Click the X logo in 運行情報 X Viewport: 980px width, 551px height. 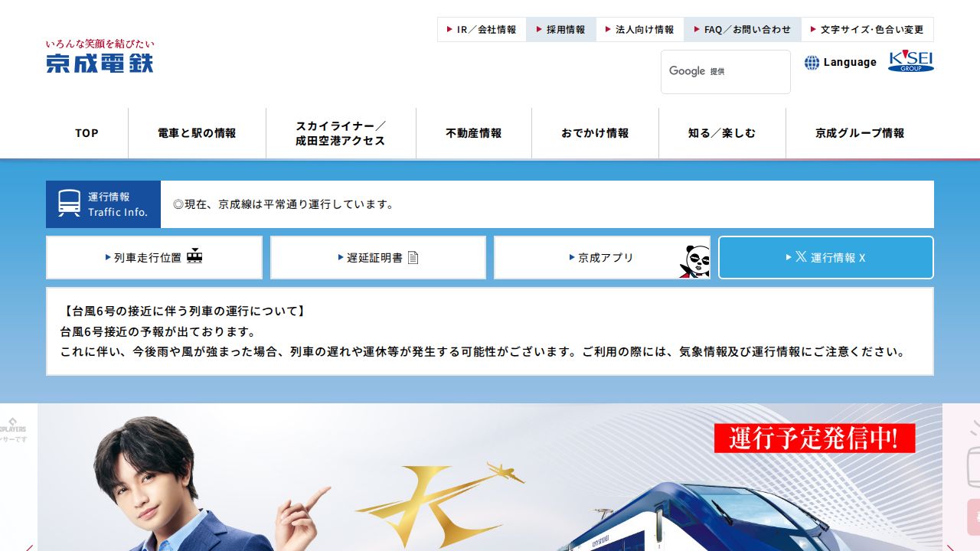(801, 257)
